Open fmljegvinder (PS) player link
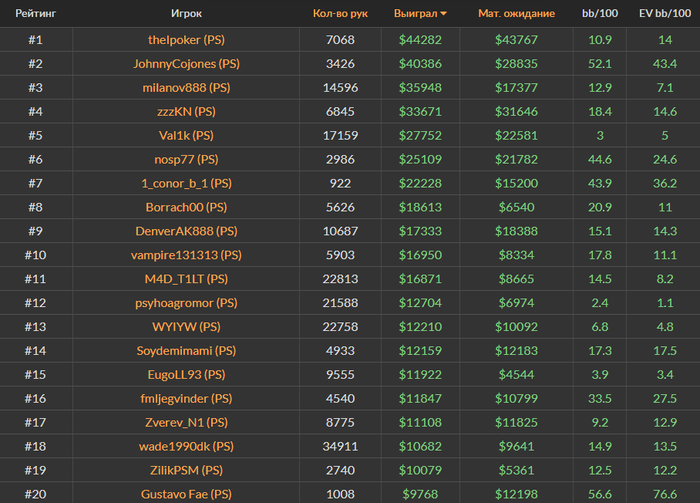This screenshot has height=503, width=700. pos(186,399)
